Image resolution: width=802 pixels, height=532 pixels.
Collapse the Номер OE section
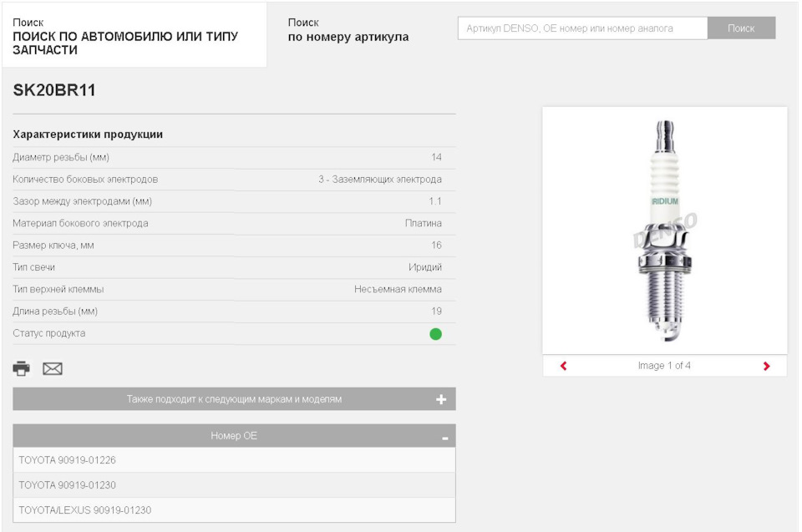pyautogui.click(x=234, y=436)
